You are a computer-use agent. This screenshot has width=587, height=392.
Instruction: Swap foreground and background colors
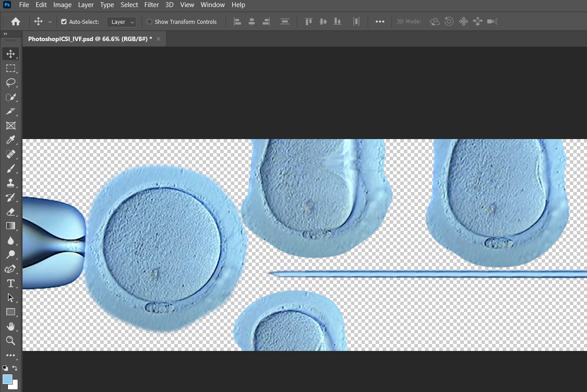15,368
